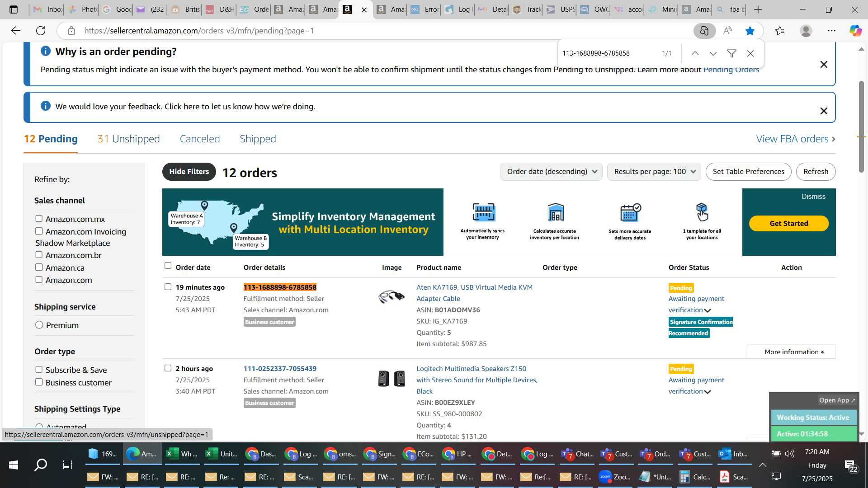Click the feedback survey link

click(x=185, y=107)
